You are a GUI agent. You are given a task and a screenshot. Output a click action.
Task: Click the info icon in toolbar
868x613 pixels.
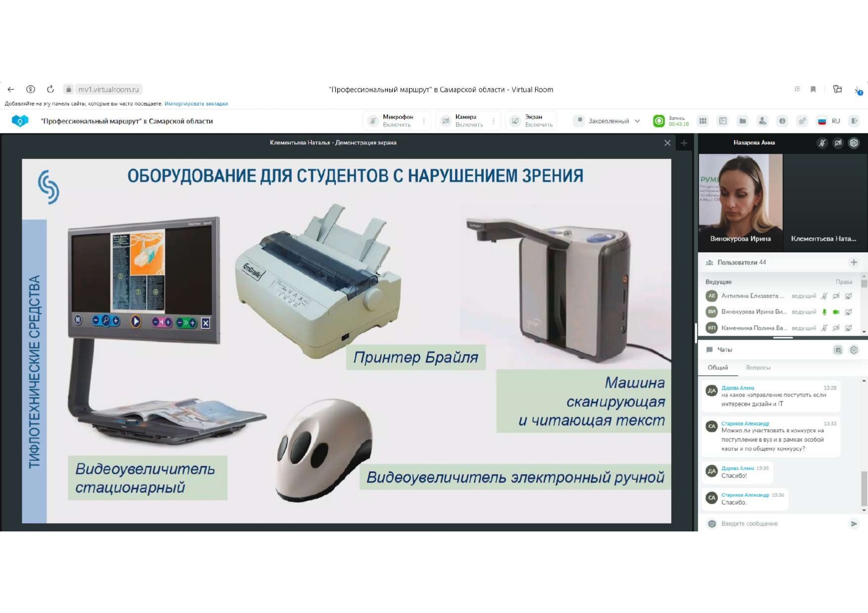782,121
